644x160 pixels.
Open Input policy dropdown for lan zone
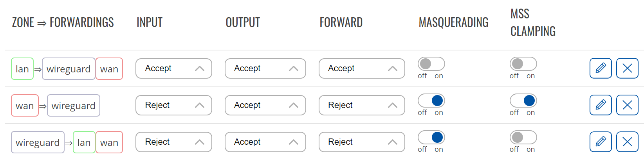(174, 68)
